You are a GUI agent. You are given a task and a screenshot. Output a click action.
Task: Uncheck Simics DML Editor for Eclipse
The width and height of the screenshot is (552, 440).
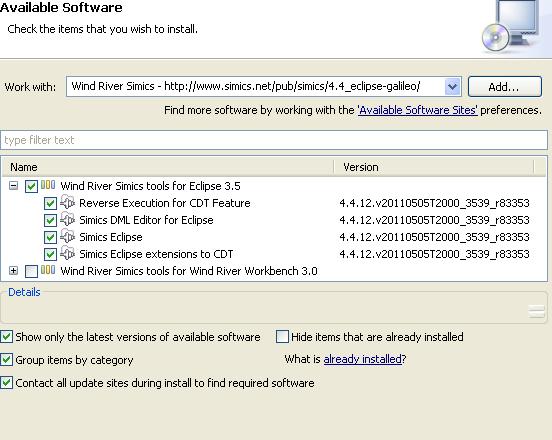(x=50, y=220)
